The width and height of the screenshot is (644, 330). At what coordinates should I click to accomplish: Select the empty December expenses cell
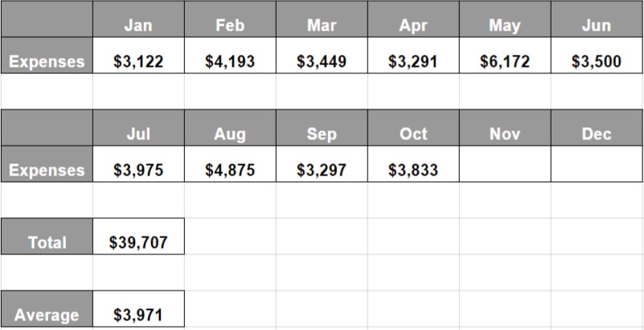point(597,164)
